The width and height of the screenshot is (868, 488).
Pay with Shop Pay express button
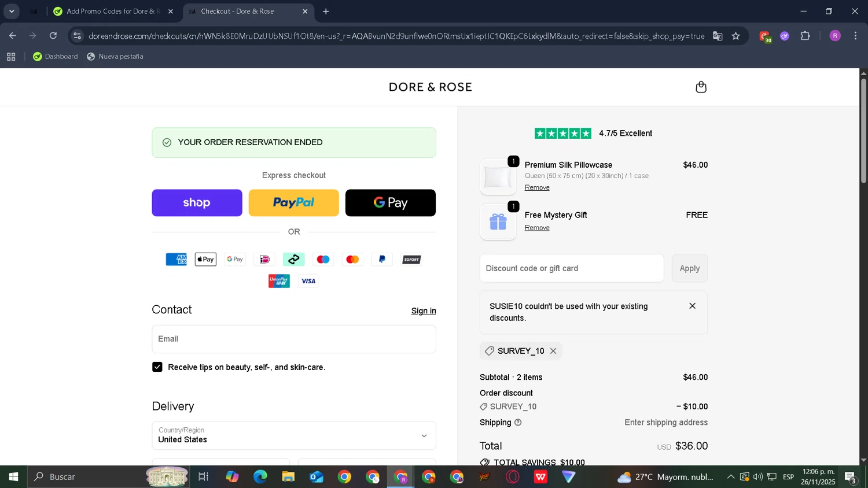(197, 203)
